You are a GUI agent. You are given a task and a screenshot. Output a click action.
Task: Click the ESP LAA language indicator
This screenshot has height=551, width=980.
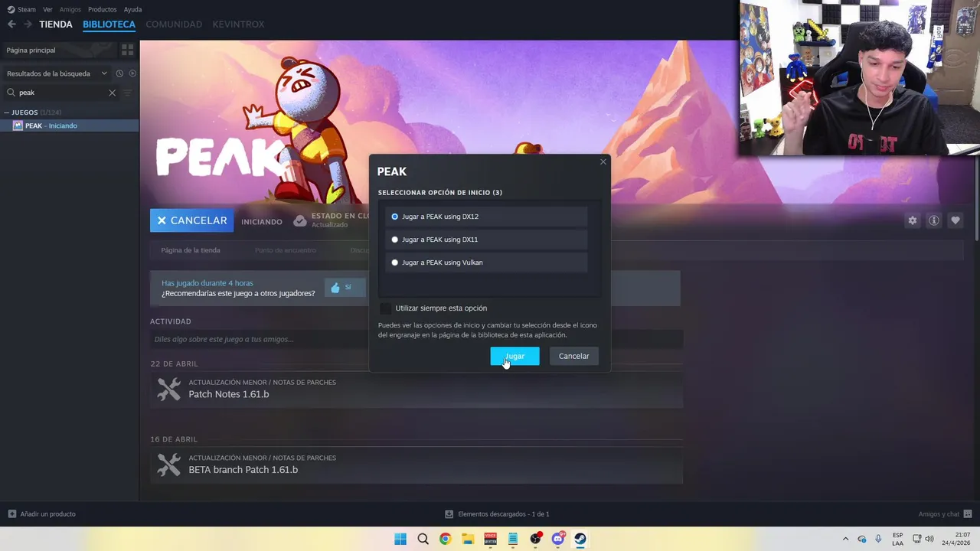[x=897, y=539]
